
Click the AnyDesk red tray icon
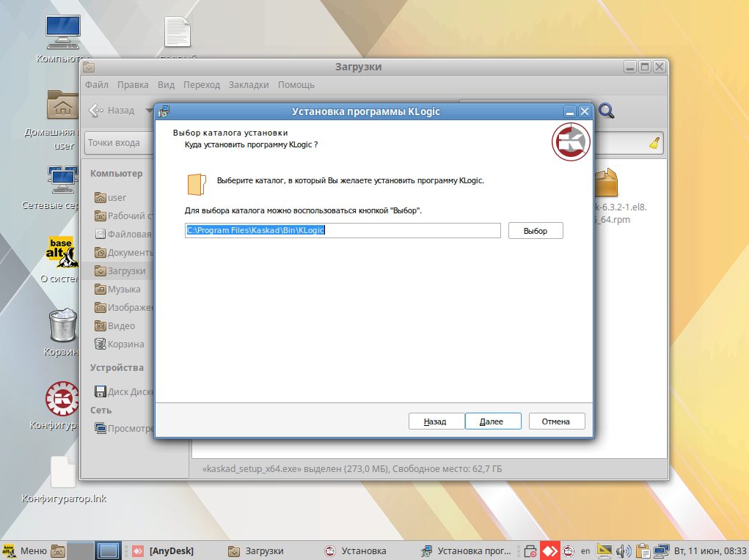click(x=549, y=550)
